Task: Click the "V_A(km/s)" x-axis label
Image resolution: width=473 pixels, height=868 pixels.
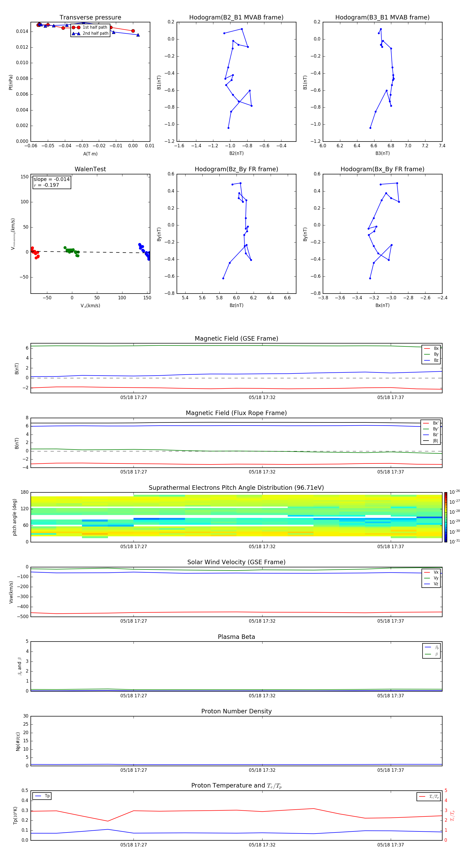Action: pos(90,306)
